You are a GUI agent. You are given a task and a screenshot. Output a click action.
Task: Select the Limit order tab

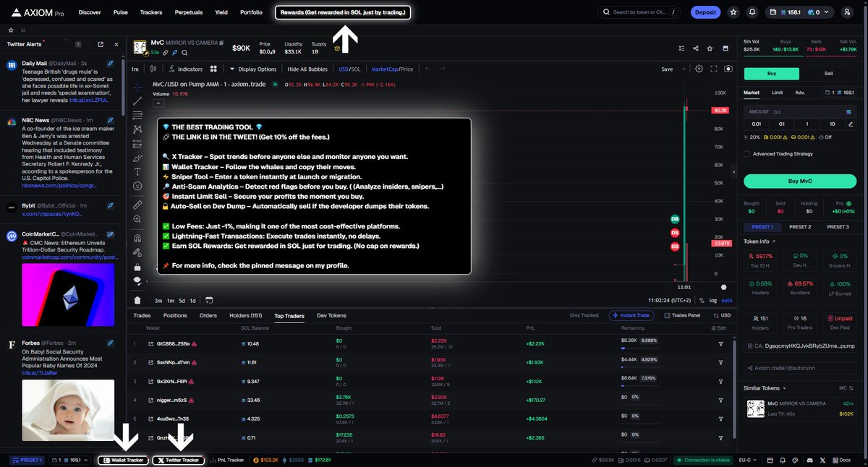click(x=777, y=93)
